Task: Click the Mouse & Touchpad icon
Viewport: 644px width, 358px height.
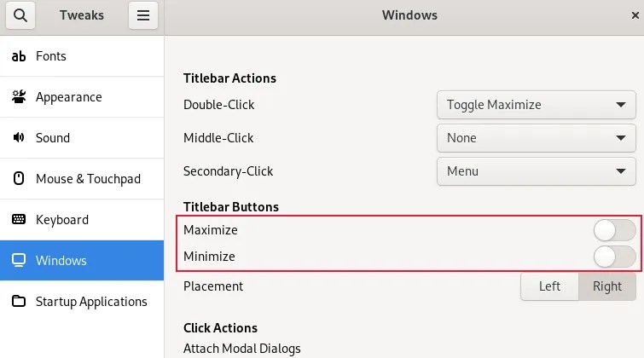Action: point(19,179)
